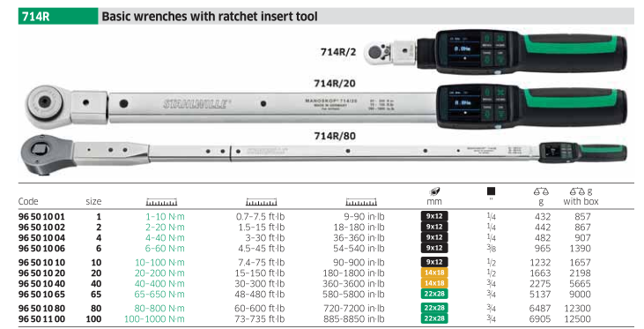Select code 96 50 10 06

pyautogui.click(x=41, y=249)
